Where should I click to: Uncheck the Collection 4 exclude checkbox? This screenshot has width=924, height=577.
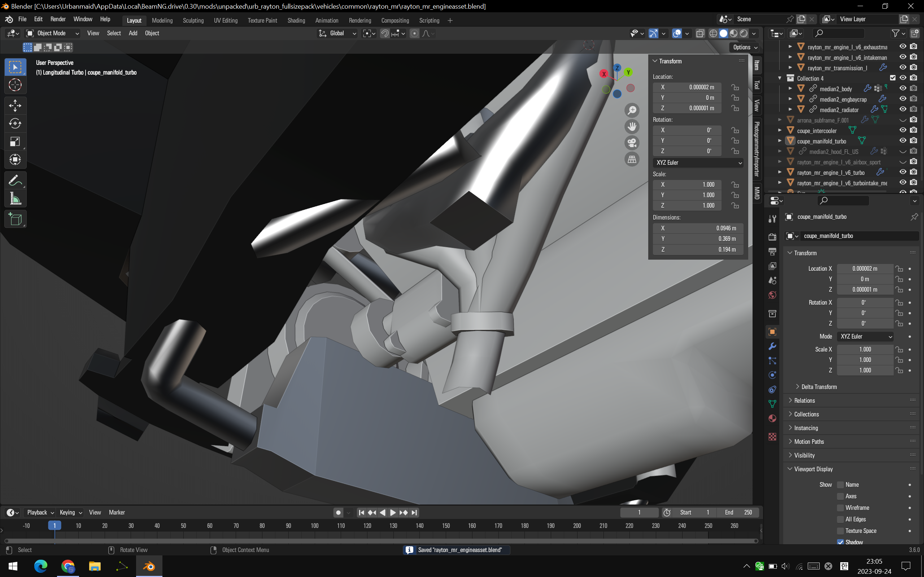point(892,78)
